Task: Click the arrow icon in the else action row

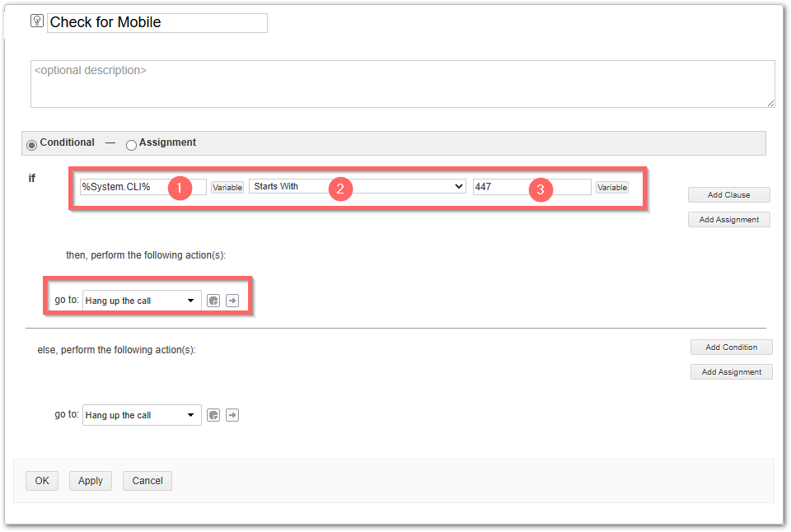Action: tap(232, 415)
